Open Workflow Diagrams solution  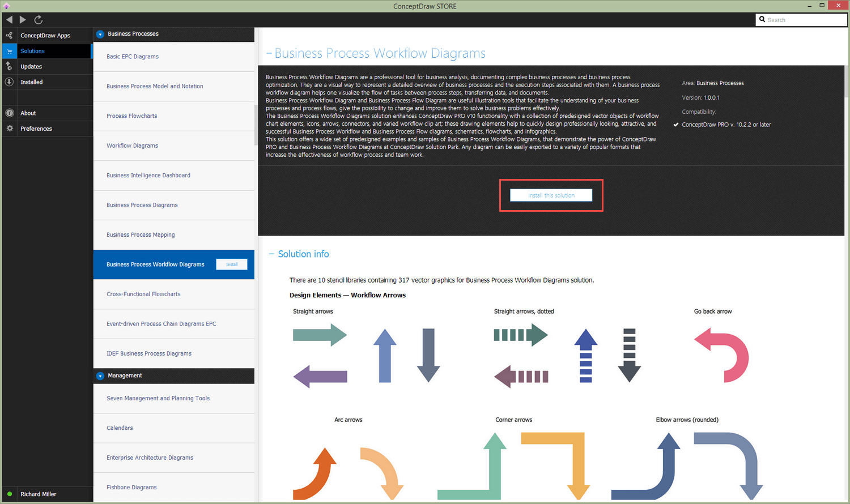point(173,146)
